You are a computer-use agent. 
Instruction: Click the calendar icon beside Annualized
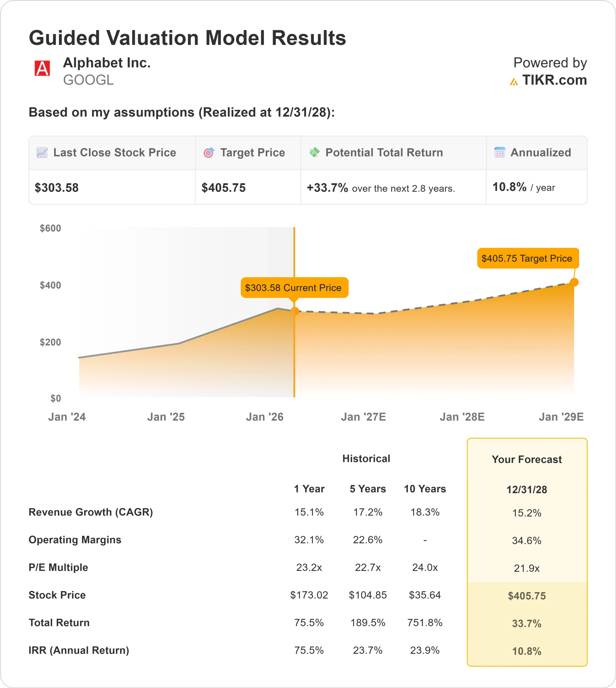500,152
